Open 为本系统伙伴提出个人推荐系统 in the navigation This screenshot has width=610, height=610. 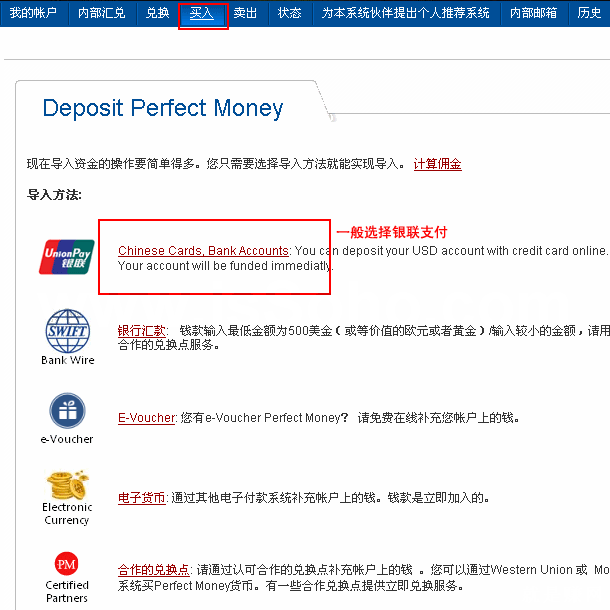(x=405, y=13)
